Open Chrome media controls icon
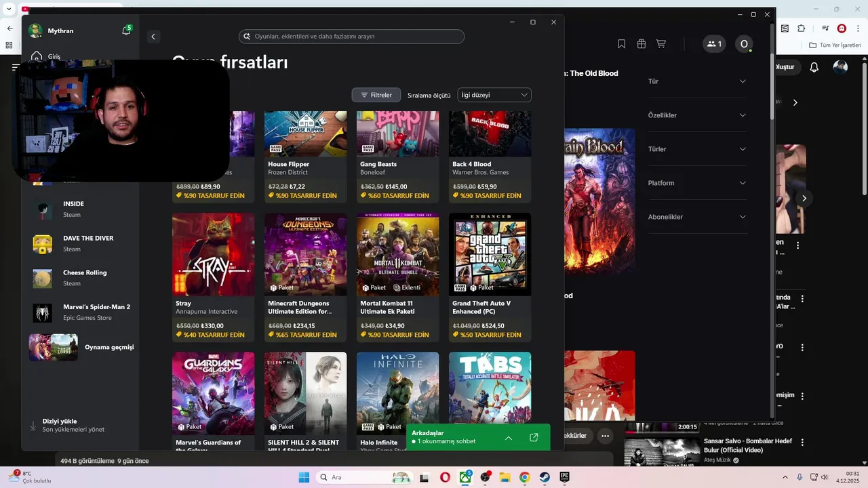Viewport: 868px width, 488px height. coord(825,28)
